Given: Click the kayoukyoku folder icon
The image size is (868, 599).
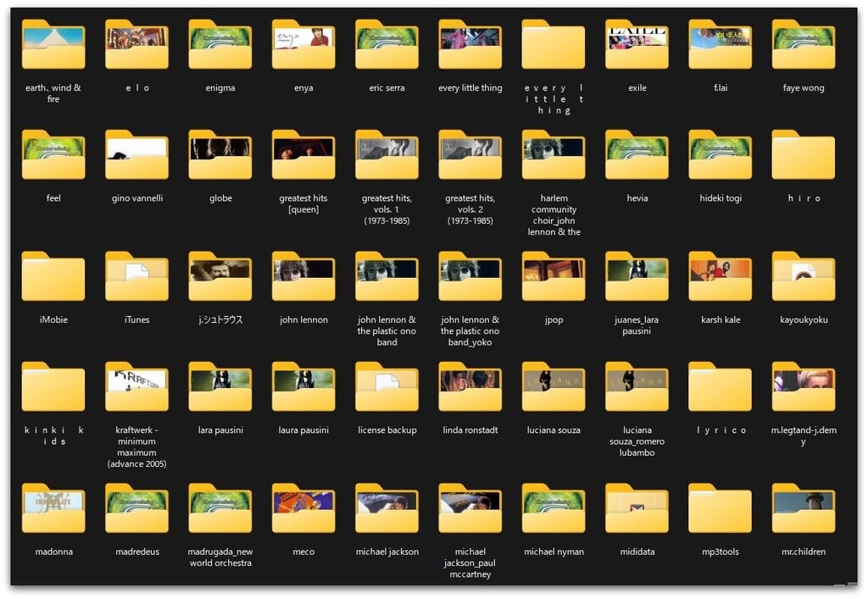Looking at the screenshot, I should tap(804, 276).
